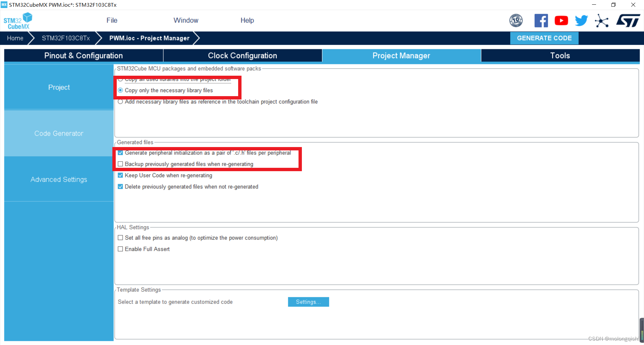
Task: Enable Full Assert checkbox
Action: click(120, 249)
